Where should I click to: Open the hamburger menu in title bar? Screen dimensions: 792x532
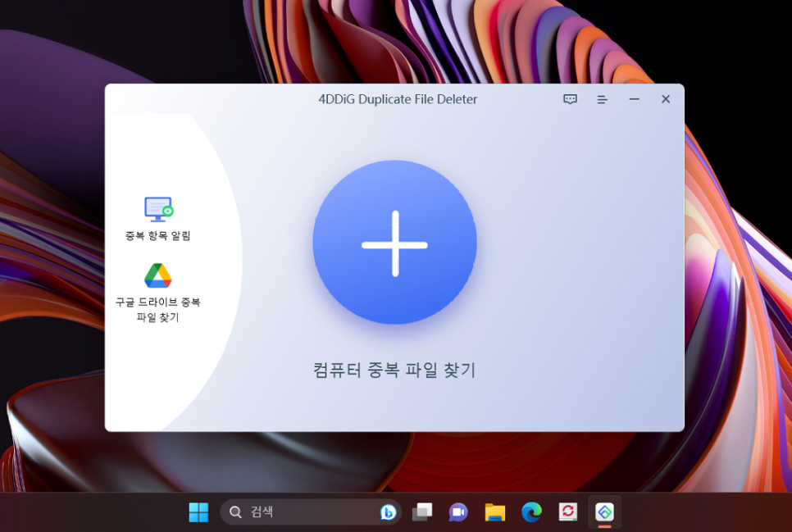point(602,99)
